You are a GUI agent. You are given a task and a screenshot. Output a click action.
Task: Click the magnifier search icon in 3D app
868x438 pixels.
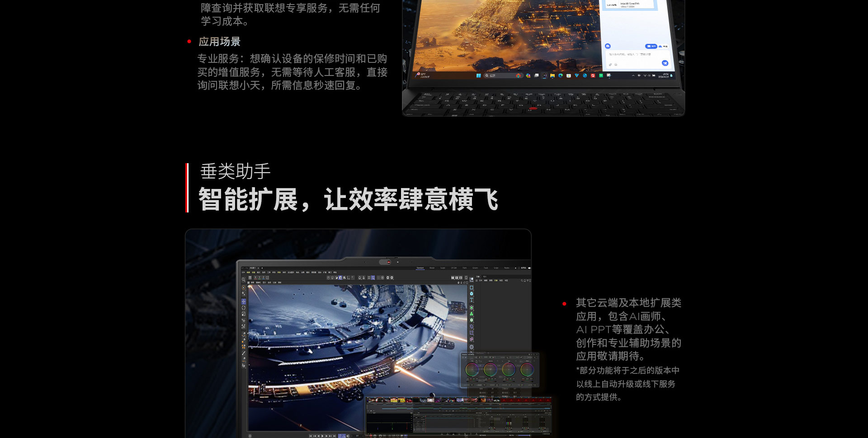point(243,279)
